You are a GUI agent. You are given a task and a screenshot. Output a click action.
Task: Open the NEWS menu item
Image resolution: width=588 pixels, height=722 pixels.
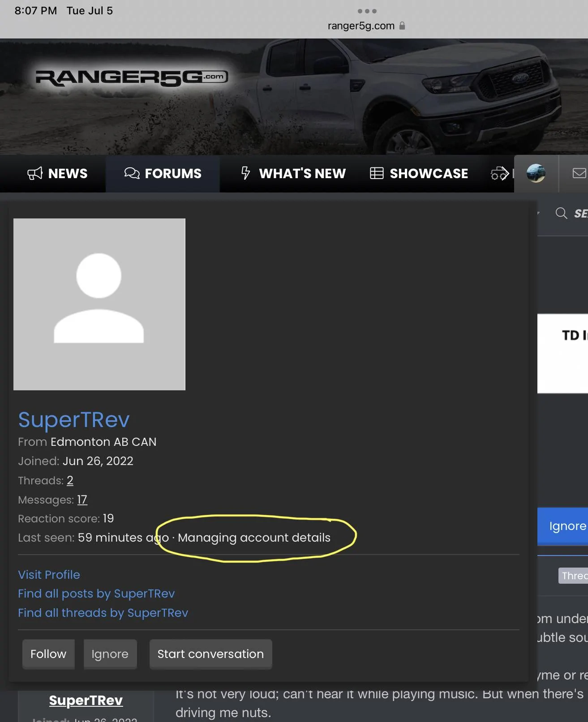57,173
